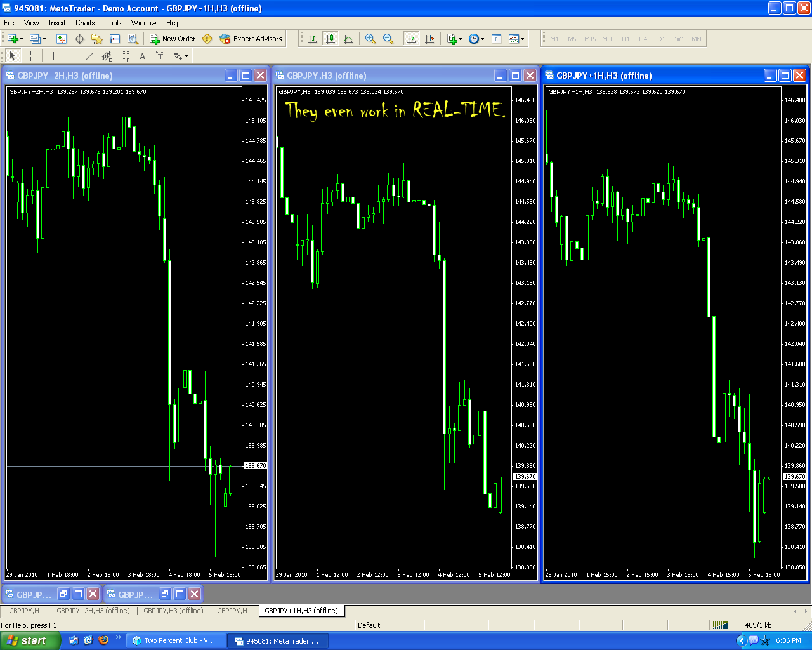Select the Crosshair tool
The height and width of the screenshot is (650, 812).
(30, 56)
